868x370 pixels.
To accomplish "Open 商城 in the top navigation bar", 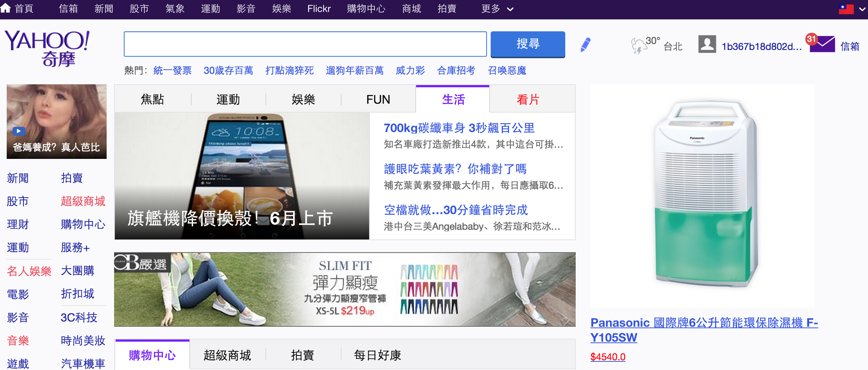I will point(412,9).
